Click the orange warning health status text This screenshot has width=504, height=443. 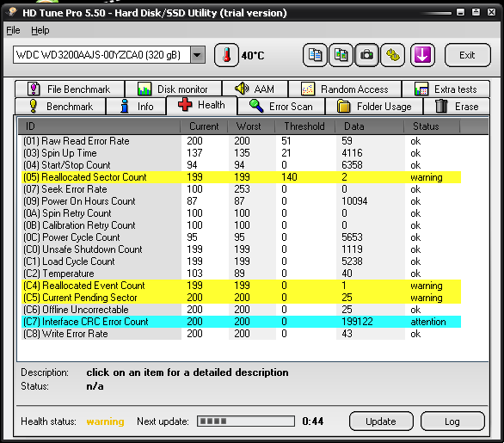click(x=105, y=421)
